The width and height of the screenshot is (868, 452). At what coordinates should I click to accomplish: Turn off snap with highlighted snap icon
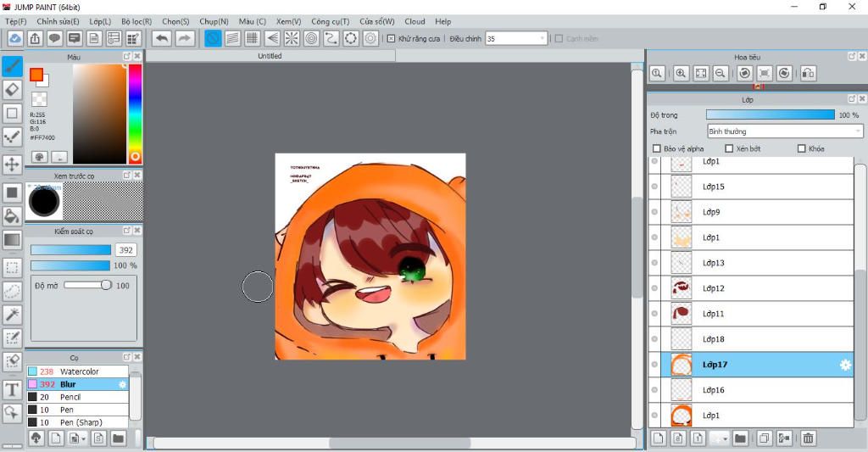[x=213, y=38]
